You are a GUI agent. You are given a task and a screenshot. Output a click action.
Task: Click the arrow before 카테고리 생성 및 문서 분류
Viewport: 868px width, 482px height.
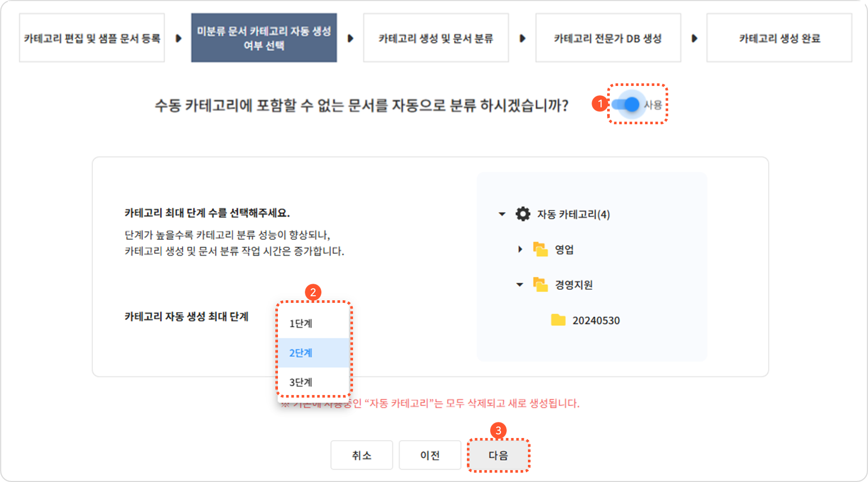(x=350, y=38)
